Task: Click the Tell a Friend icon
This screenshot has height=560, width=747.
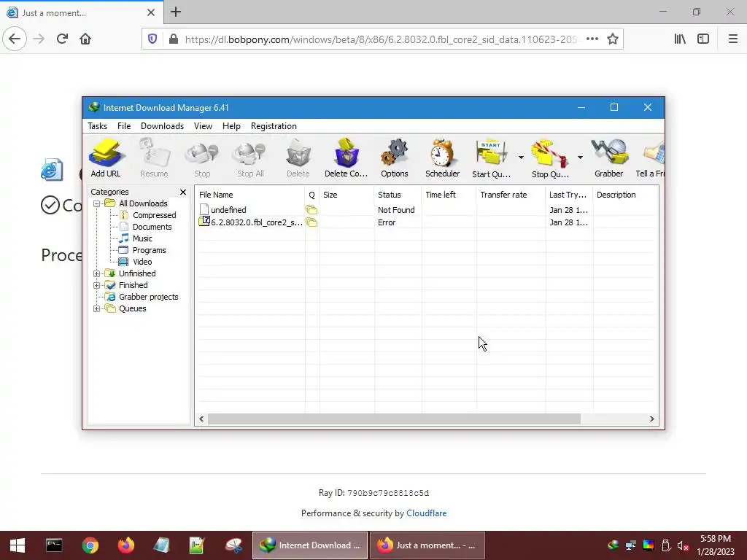Action: [x=650, y=157]
